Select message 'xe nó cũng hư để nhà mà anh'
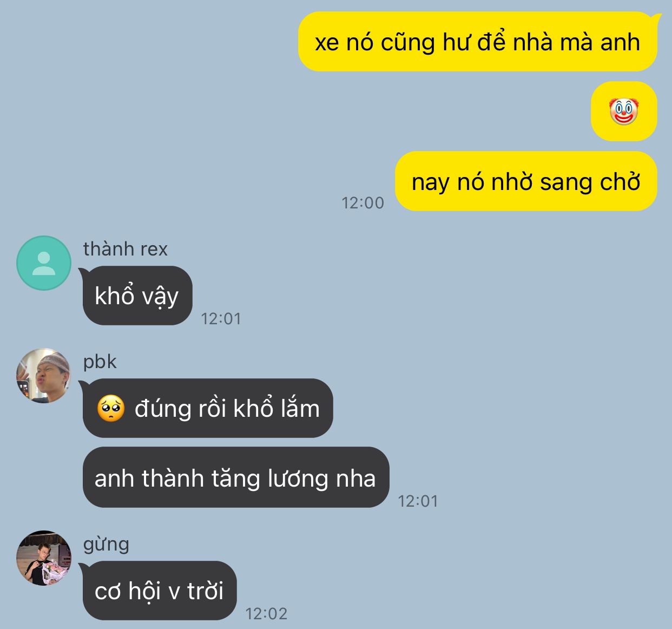This screenshot has width=672, height=629. 478,42
